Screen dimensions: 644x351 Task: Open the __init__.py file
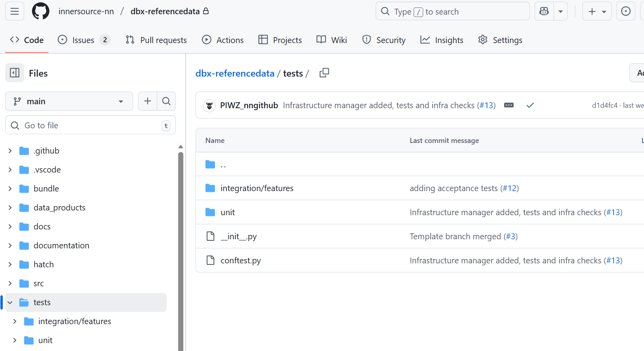(239, 237)
